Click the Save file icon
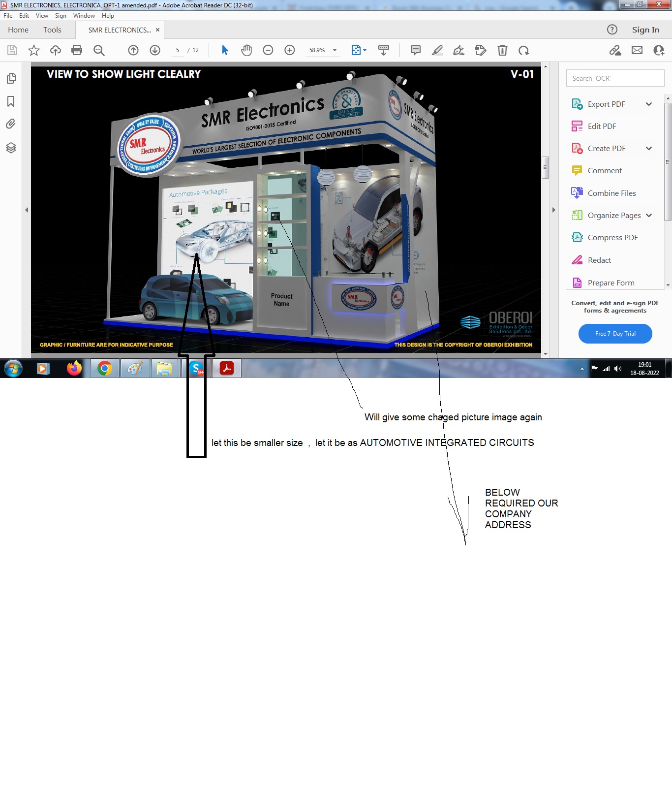 [12, 50]
